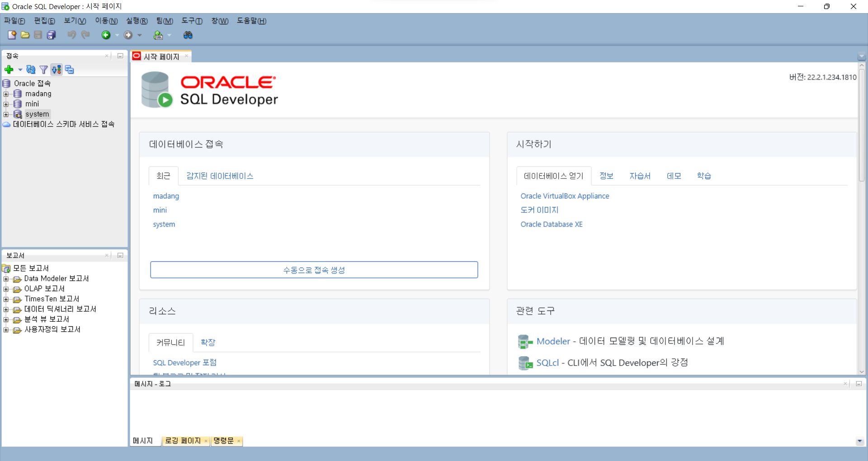The height and width of the screenshot is (461, 868).
Task: Collapse all connections with the double-window icon
Action: 69,69
